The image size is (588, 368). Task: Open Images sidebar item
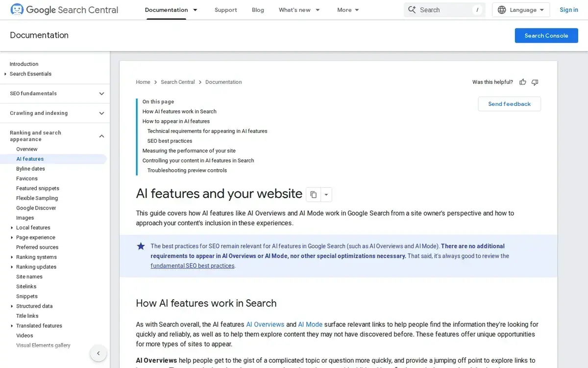[25, 218]
